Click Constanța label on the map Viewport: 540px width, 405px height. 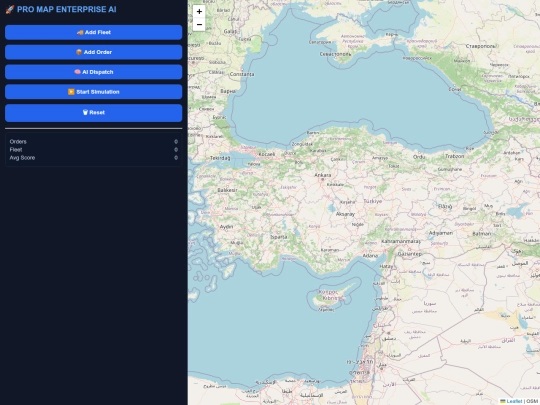point(242,74)
